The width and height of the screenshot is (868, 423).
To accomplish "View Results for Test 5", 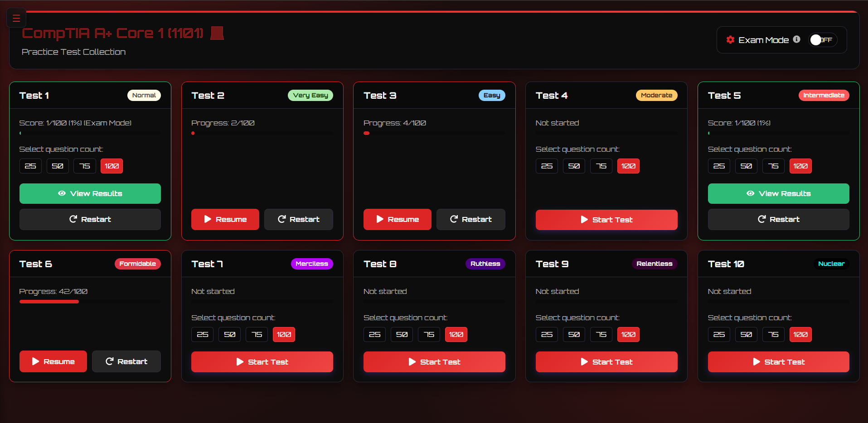I will point(779,193).
